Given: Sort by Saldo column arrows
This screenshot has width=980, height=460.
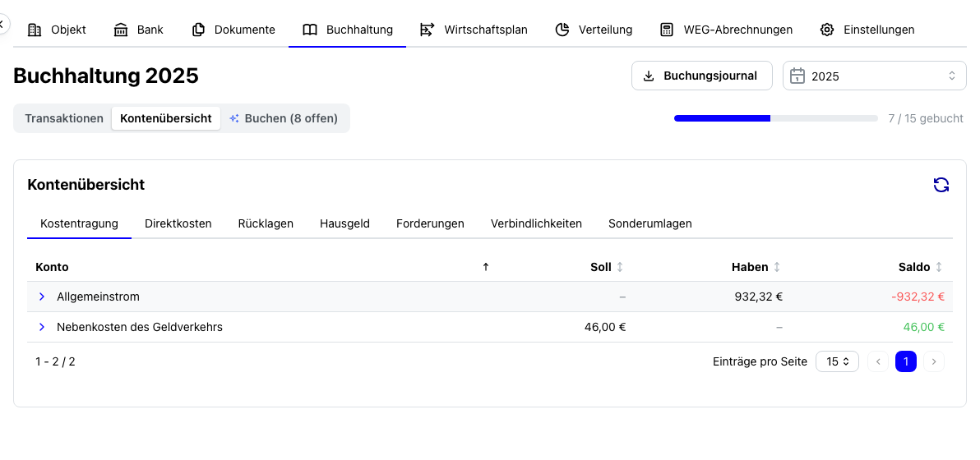Looking at the screenshot, I should pos(939,267).
